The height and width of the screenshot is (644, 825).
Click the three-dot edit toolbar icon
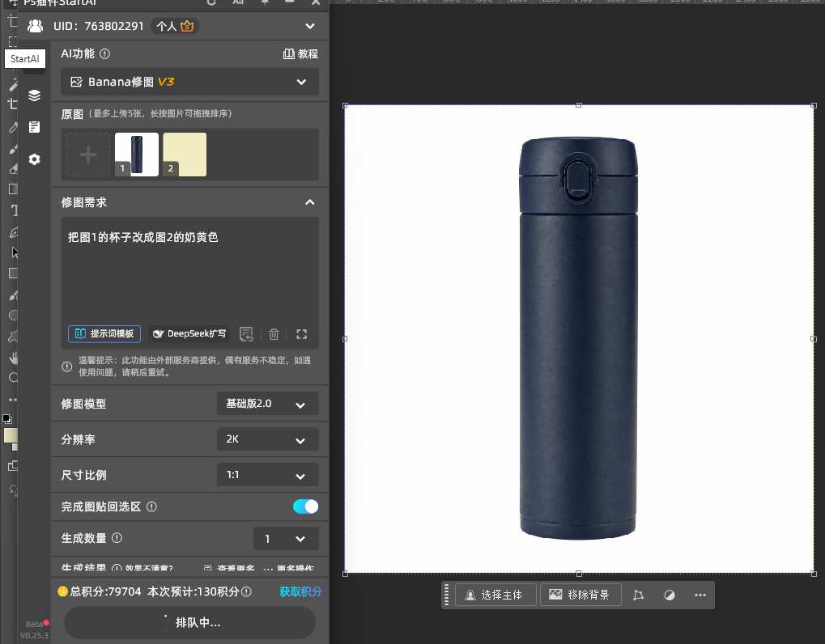13,400
